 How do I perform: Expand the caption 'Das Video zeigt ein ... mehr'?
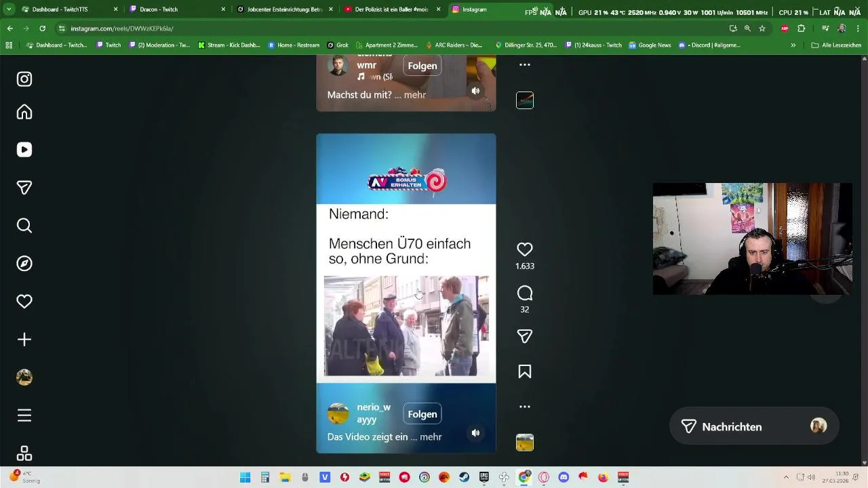click(x=384, y=437)
